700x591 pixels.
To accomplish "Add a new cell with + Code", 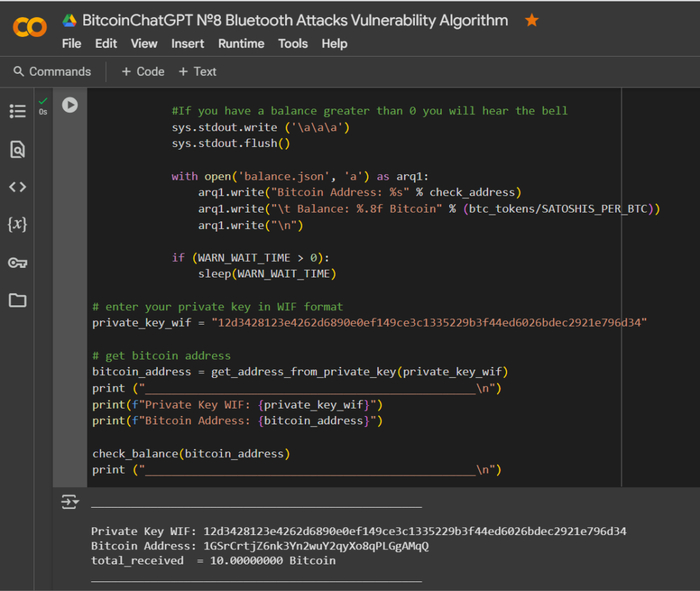I will click(143, 72).
